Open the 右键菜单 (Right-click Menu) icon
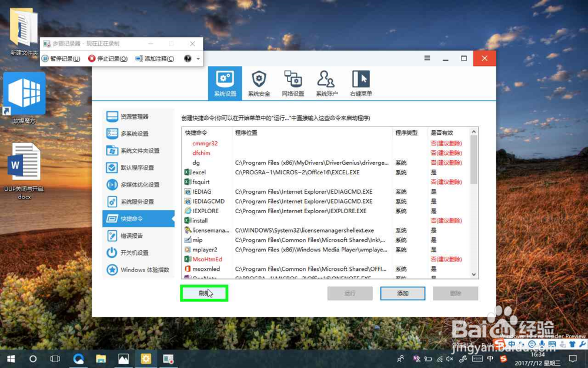Screen dimensions: 588x368 pyautogui.click(x=360, y=82)
